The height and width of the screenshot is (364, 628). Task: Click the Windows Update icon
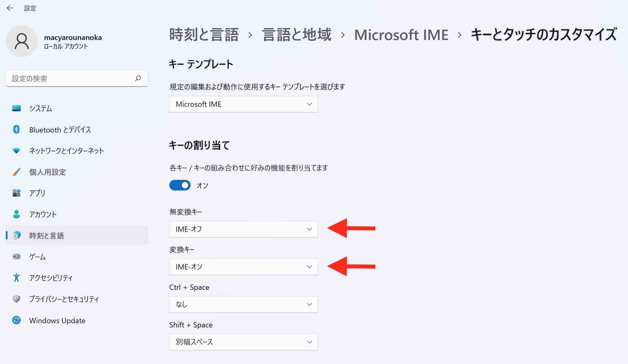(x=16, y=320)
